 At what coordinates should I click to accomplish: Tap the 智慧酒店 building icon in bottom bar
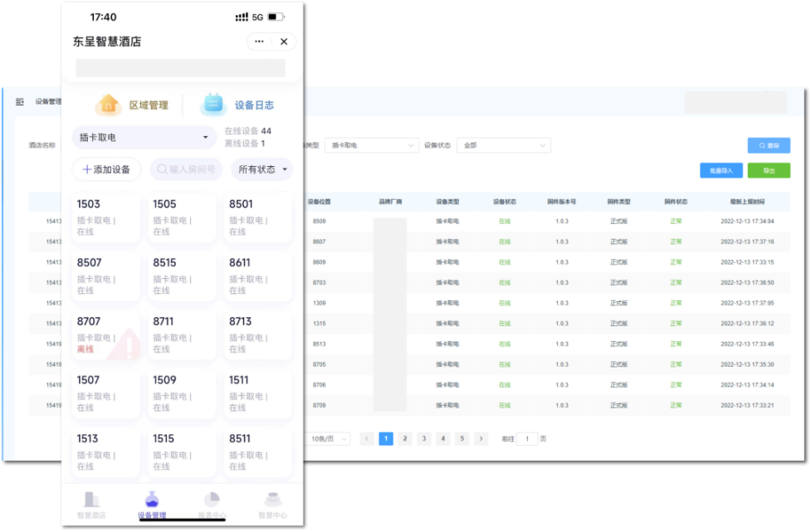click(91, 500)
